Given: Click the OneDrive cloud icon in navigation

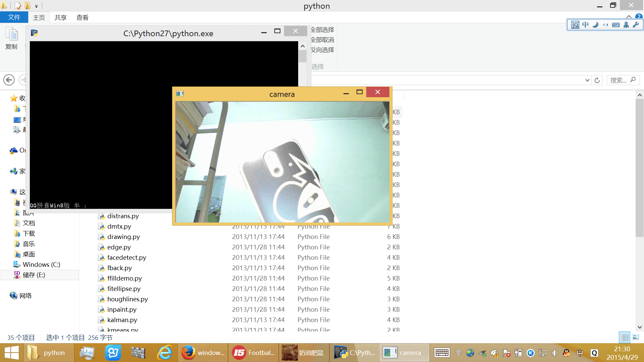Looking at the screenshot, I should pos(14,150).
